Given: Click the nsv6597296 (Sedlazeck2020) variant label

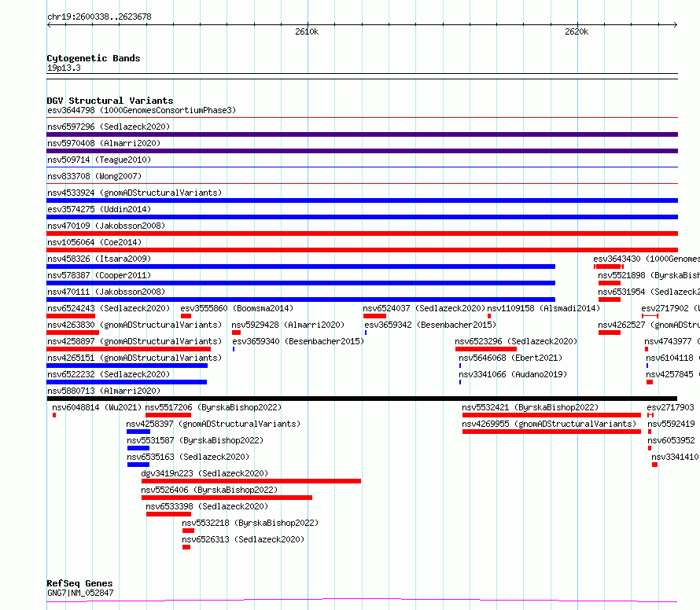Looking at the screenshot, I should pyautogui.click(x=109, y=127).
